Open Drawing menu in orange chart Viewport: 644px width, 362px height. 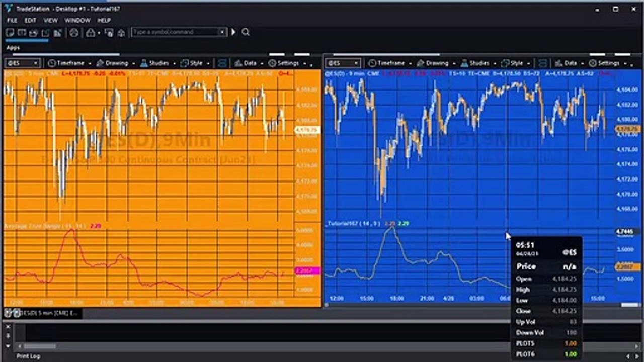click(x=116, y=63)
